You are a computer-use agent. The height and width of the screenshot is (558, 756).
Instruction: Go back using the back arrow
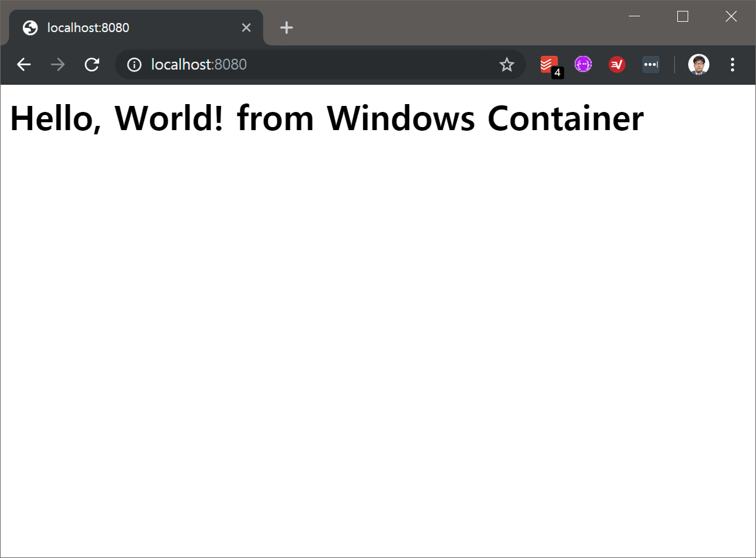pos(24,65)
